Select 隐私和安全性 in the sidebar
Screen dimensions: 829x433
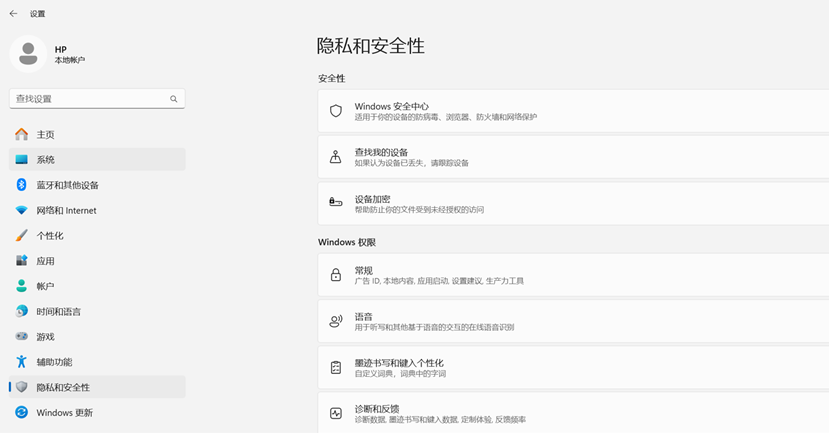97,386
